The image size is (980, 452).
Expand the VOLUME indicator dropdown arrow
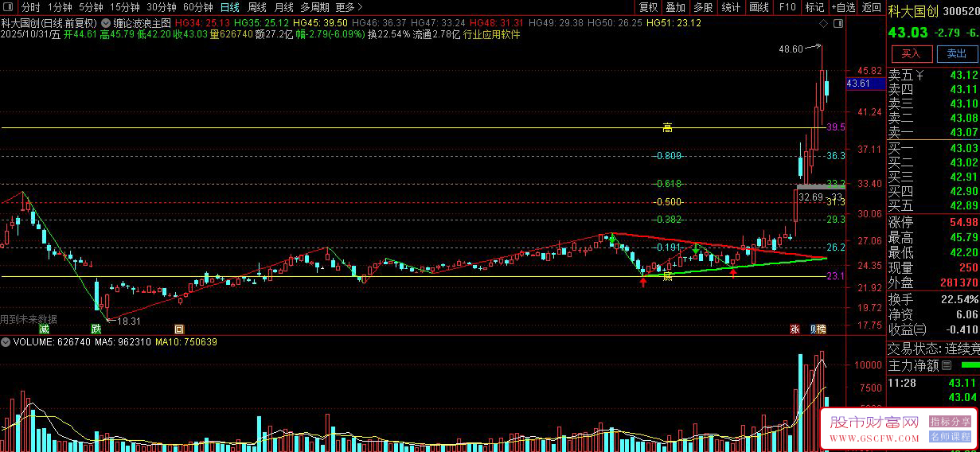coord(6,341)
